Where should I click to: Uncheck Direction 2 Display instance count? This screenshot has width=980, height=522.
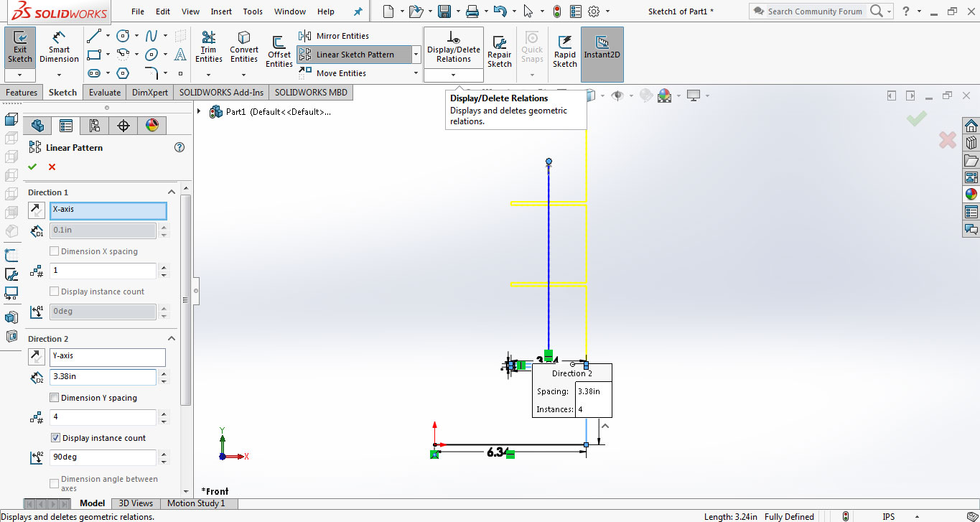pyautogui.click(x=56, y=438)
